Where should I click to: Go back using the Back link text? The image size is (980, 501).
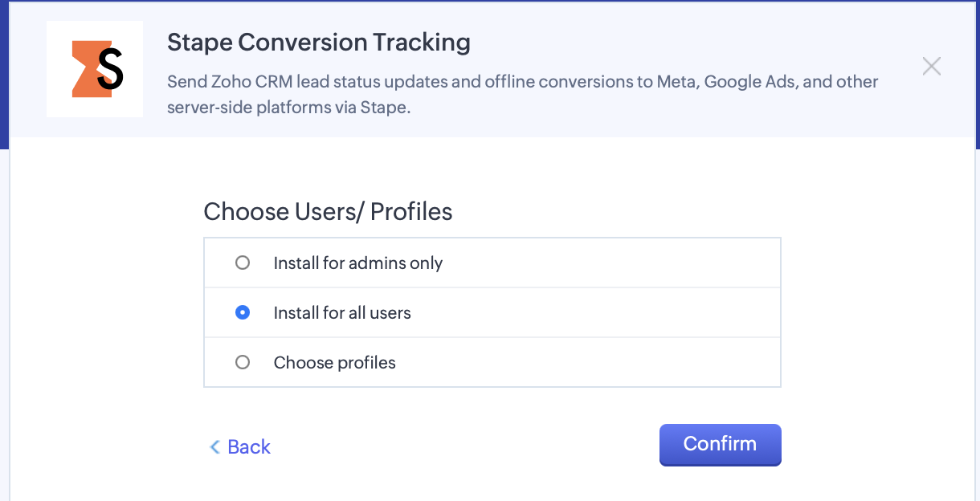[x=249, y=447]
